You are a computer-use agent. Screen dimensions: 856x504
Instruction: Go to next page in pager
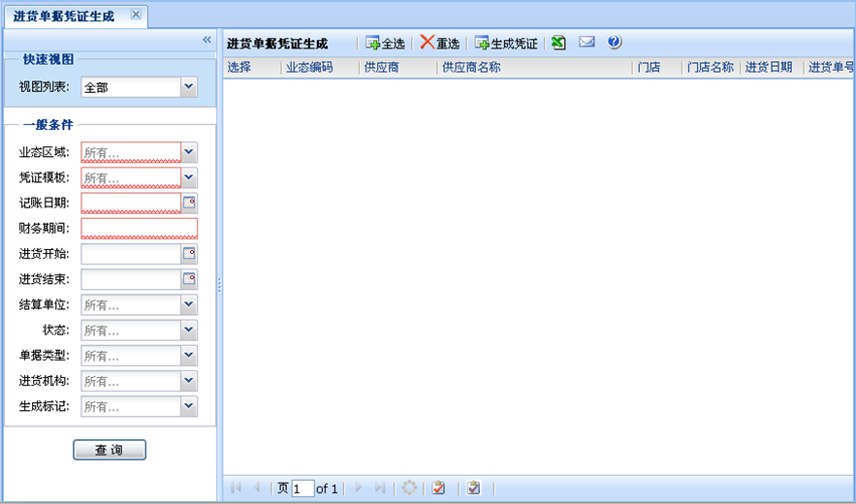pyautogui.click(x=359, y=488)
